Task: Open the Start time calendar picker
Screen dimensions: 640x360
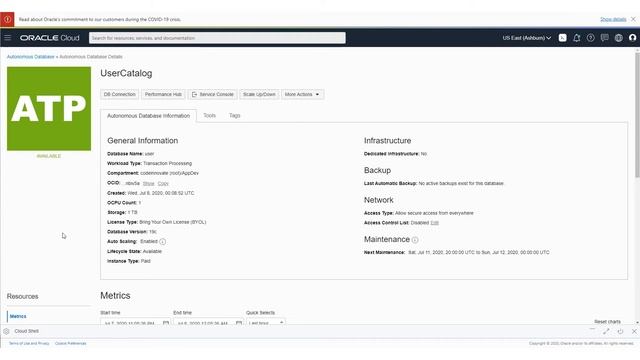Action: click(166, 323)
